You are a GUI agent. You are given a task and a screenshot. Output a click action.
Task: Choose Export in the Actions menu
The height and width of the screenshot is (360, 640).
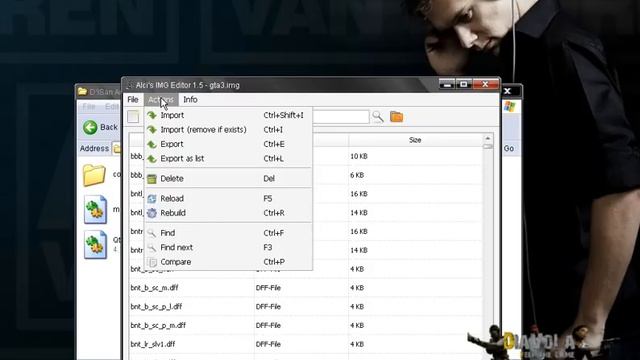(x=228, y=144)
